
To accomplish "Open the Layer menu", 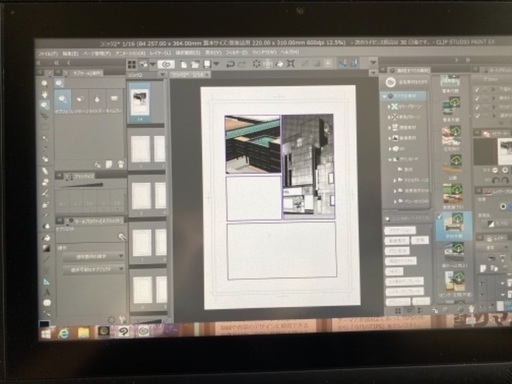I will click(160, 53).
